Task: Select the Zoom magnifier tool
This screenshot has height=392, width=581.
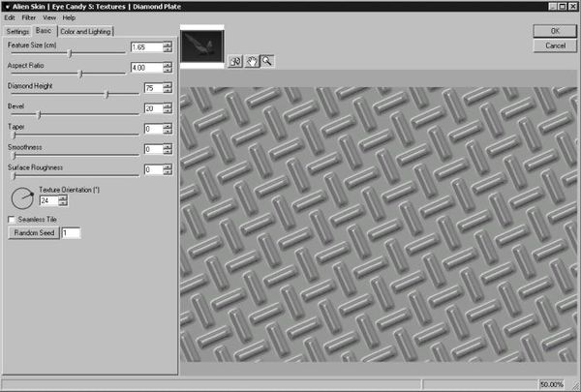Action: [x=265, y=61]
